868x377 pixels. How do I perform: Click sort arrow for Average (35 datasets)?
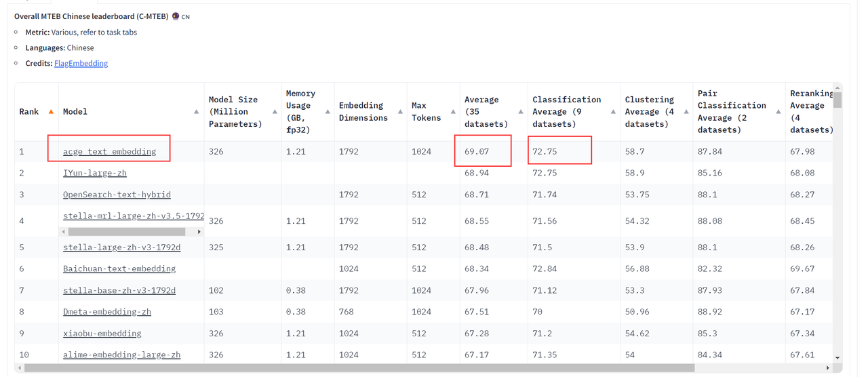521,112
